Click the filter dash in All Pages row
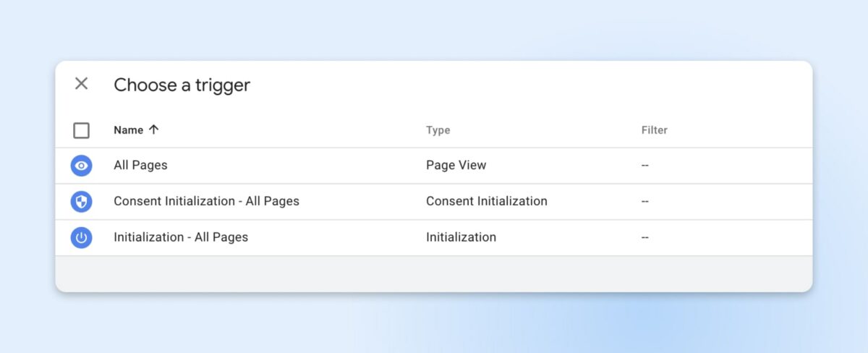This screenshot has height=353, width=868. click(644, 166)
